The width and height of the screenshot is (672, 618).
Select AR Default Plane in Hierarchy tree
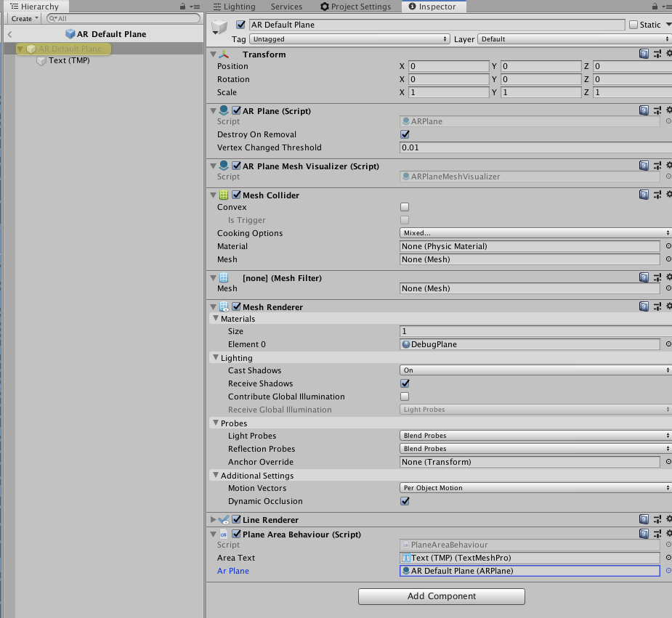coord(70,49)
